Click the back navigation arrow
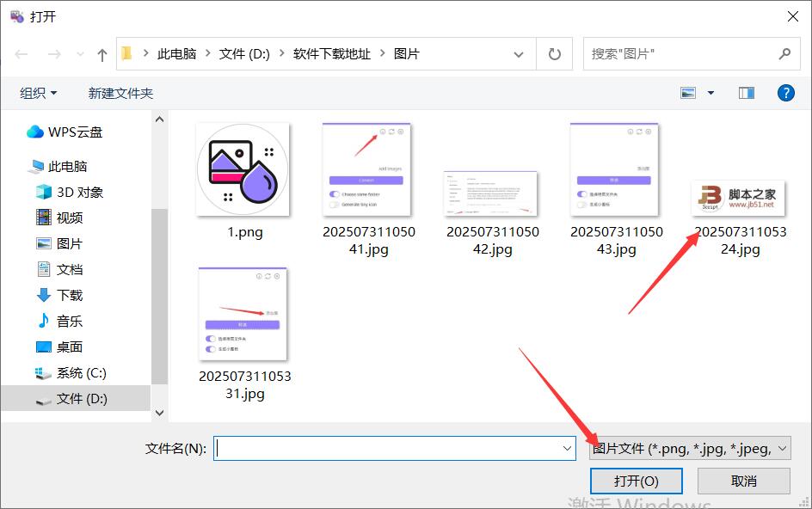The height and width of the screenshot is (509, 812). click(21, 53)
